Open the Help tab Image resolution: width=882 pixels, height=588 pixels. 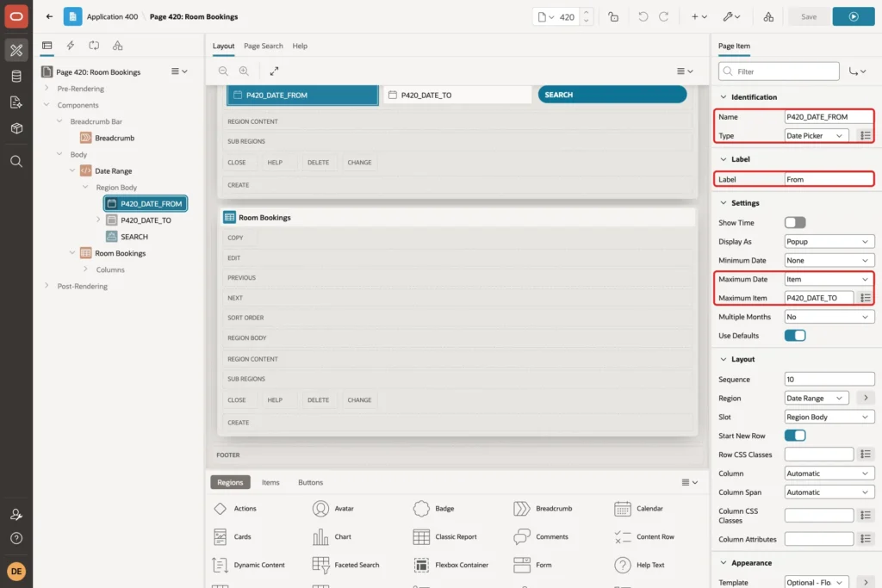pos(300,46)
